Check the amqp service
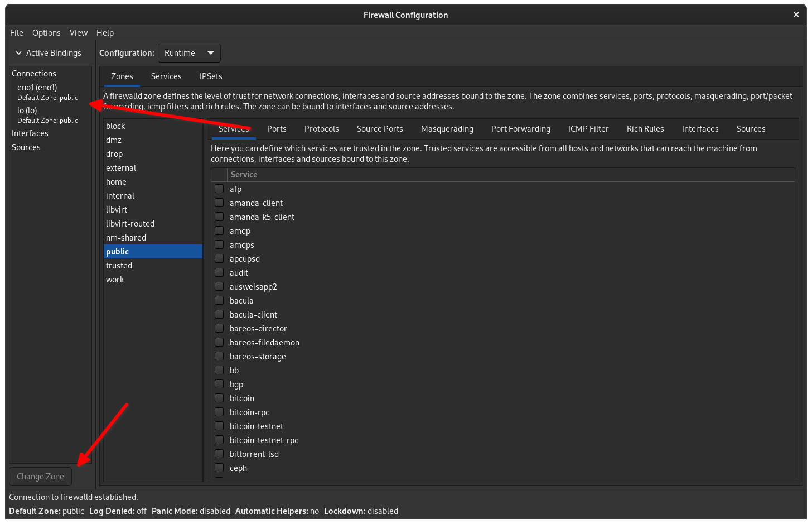The width and height of the screenshot is (812, 524). [x=219, y=230]
